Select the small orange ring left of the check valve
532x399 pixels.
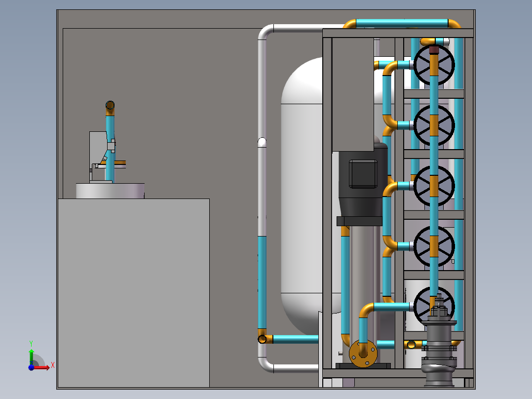coord(411,345)
